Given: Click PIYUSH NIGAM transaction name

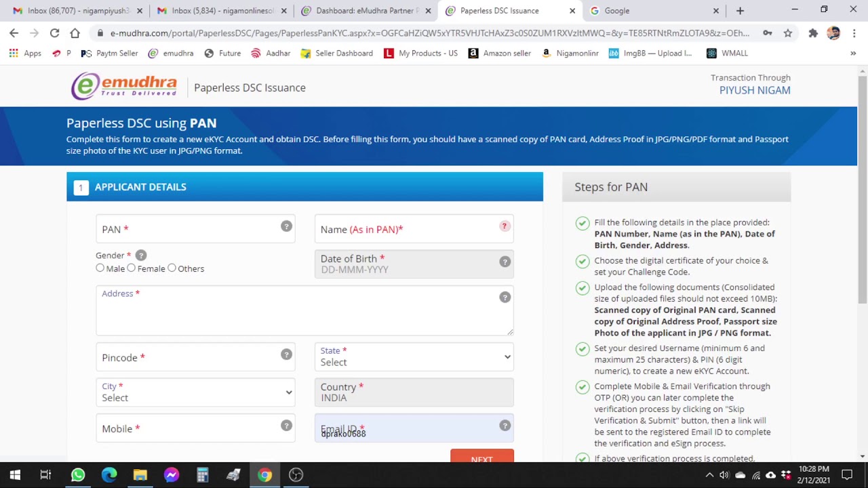Looking at the screenshot, I should [755, 90].
